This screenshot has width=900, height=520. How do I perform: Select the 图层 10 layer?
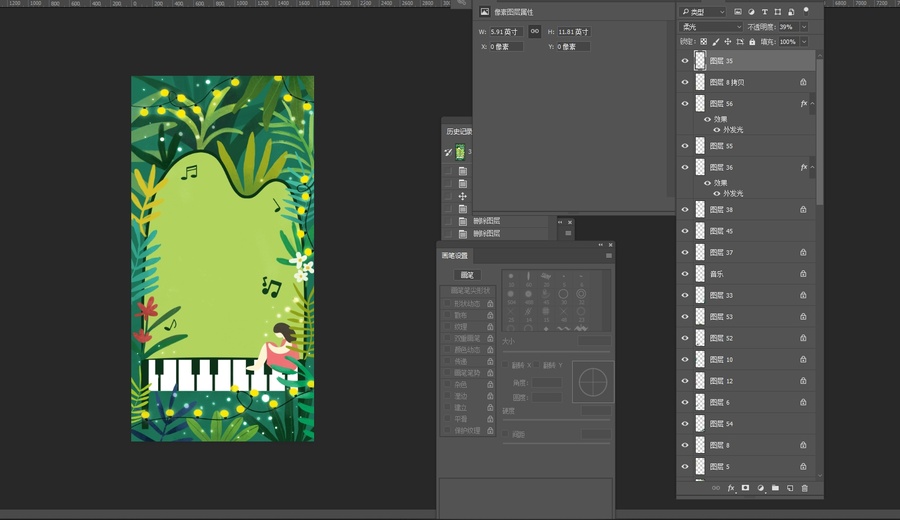tap(748, 359)
